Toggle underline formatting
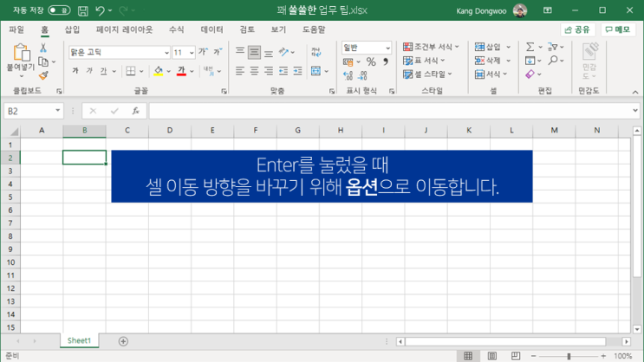 [x=103, y=71]
